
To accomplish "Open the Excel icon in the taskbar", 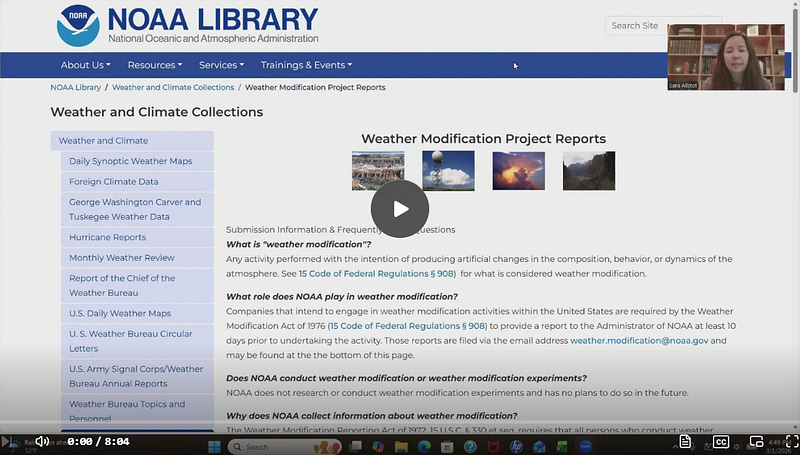I will pyautogui.click(x=562, y=447).
